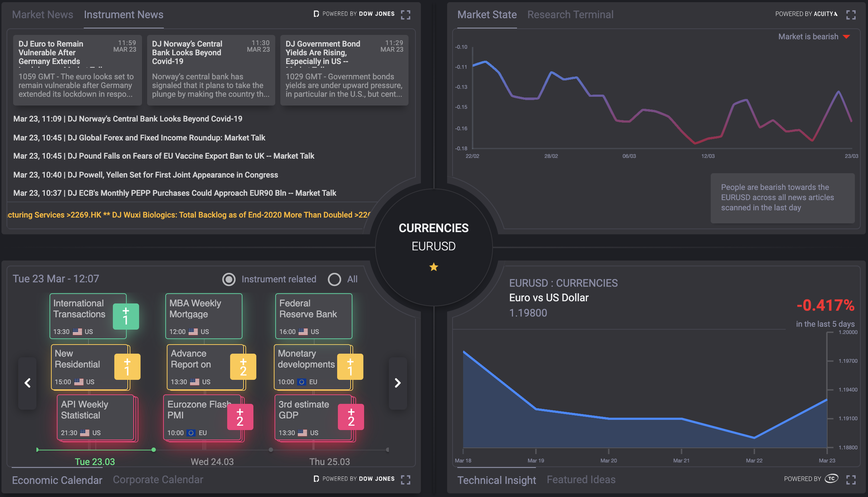868x497 pixels.
Task: Open the green +1 badge on International Transactions
Action: tap(126, 316)
